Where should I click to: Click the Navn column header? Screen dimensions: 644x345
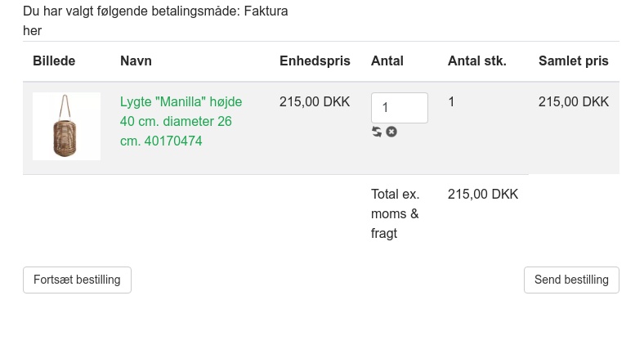coord(136,61)
